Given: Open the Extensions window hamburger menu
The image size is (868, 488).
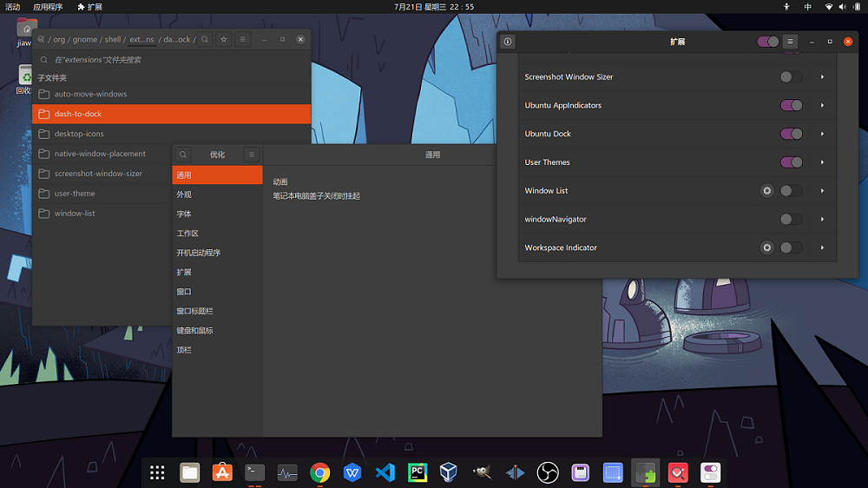Looking at the screenshot, I should pos(790,42).
